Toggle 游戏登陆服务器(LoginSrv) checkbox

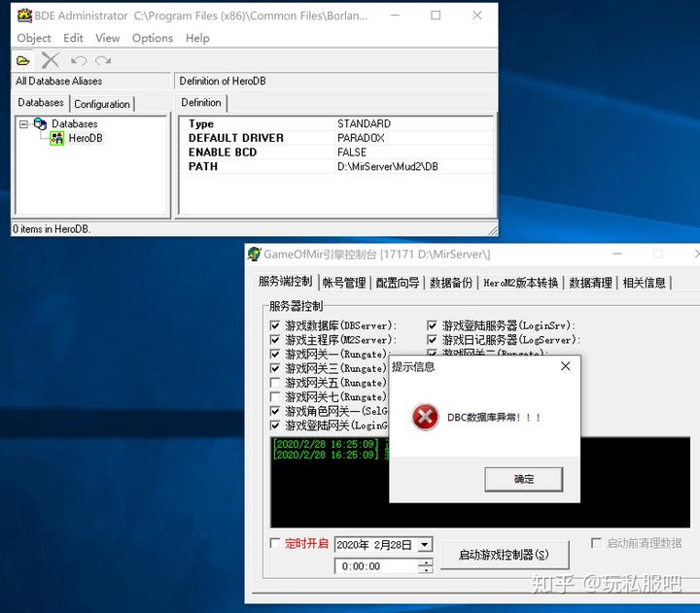[x=432, y=325]
